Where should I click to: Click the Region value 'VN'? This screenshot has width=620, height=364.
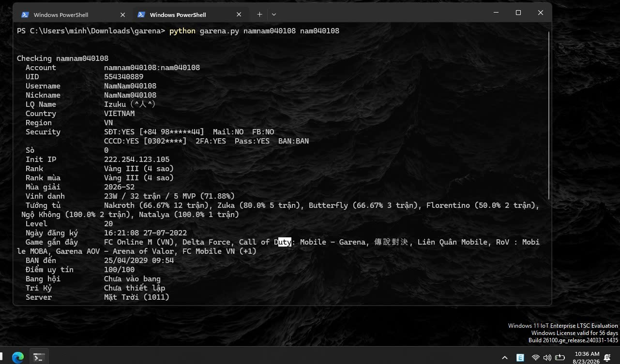[108, 123]
